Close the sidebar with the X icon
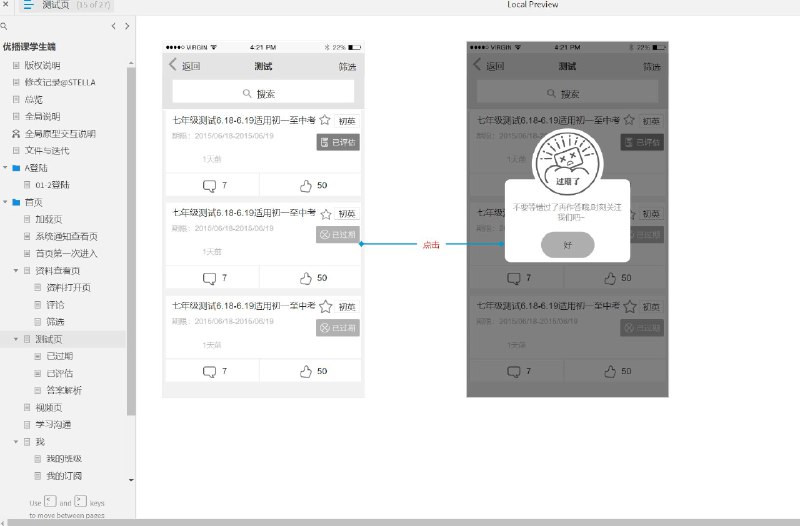The width and height of the screenshot is (800, 526). pos(5,4)
